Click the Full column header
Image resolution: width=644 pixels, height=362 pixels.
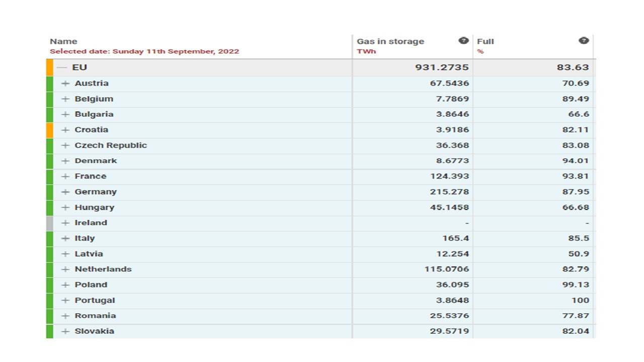click(x=486, y=41)
